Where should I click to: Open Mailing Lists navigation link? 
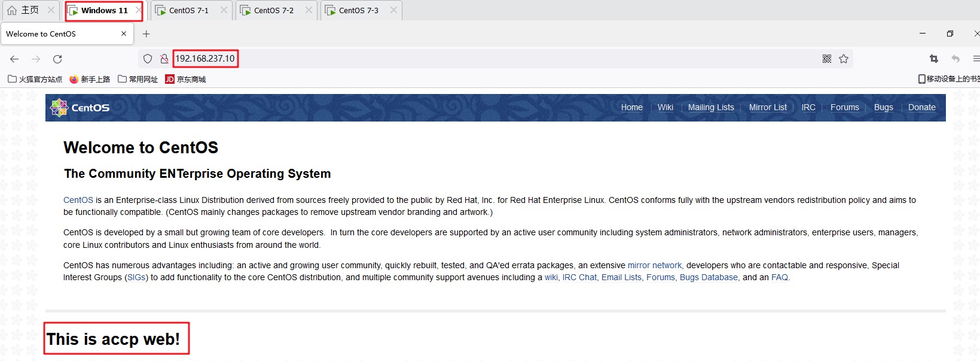tap(711, 107)
